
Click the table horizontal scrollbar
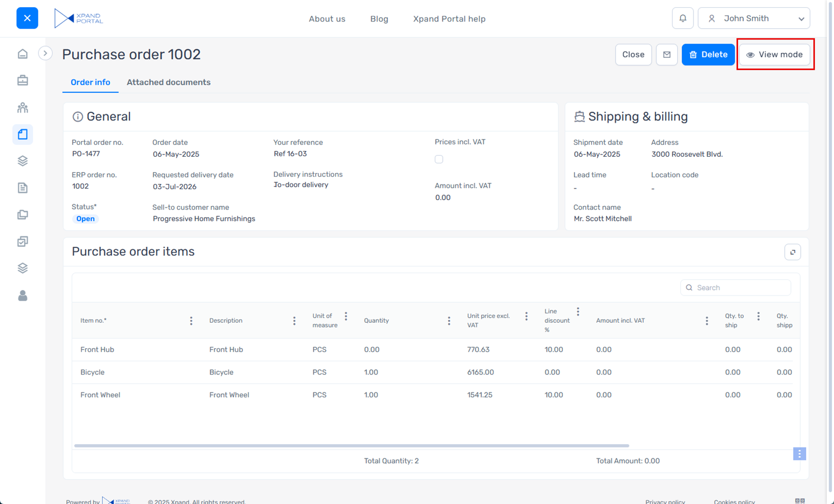click(x=351, y=446)
